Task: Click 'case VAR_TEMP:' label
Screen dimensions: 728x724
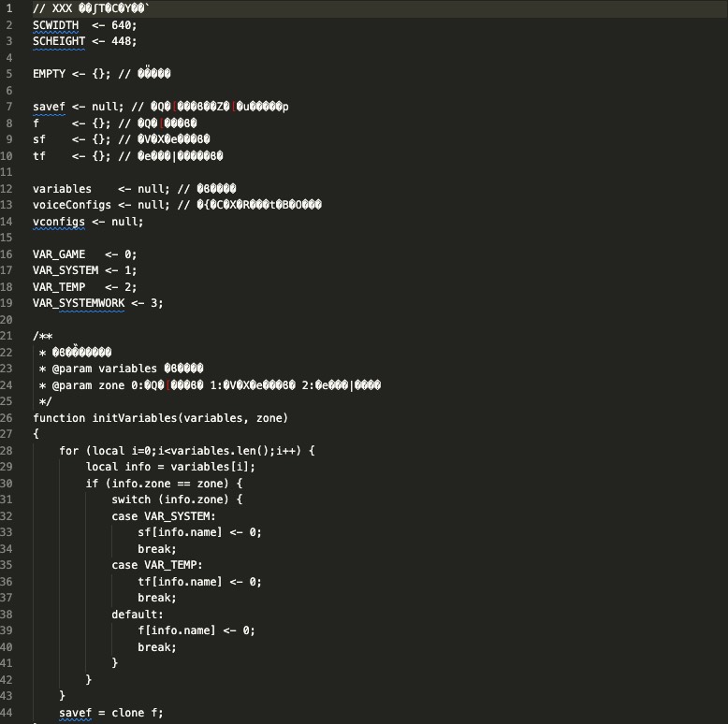Action: pyautogui.click(x=156, y=565)
